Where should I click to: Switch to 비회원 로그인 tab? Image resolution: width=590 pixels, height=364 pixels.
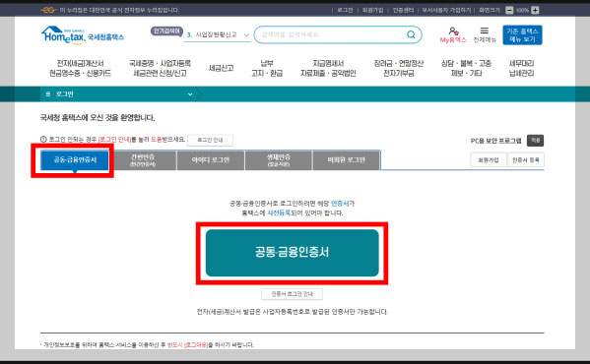[x=346, y=160]
